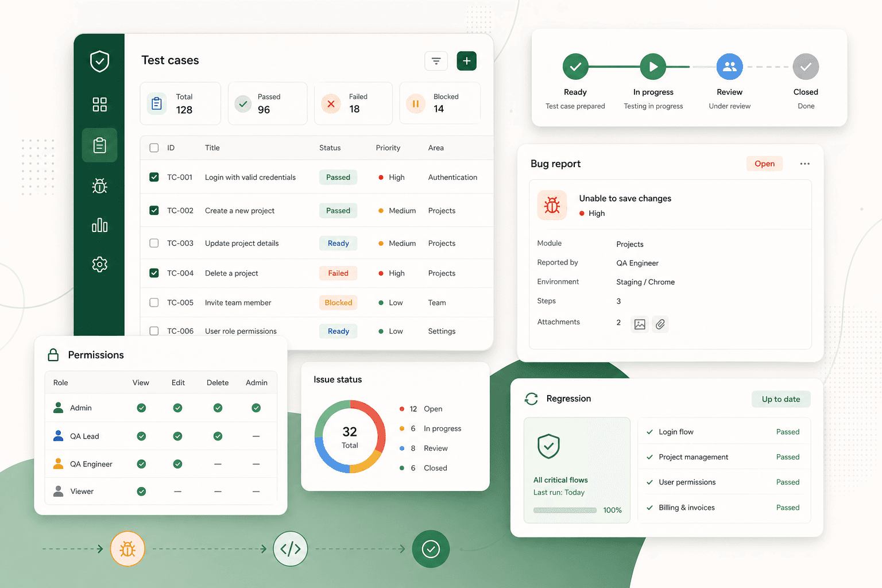882x588 pixels.
Task: Click the 'Up to date' badge
Action: click(781, 399)
